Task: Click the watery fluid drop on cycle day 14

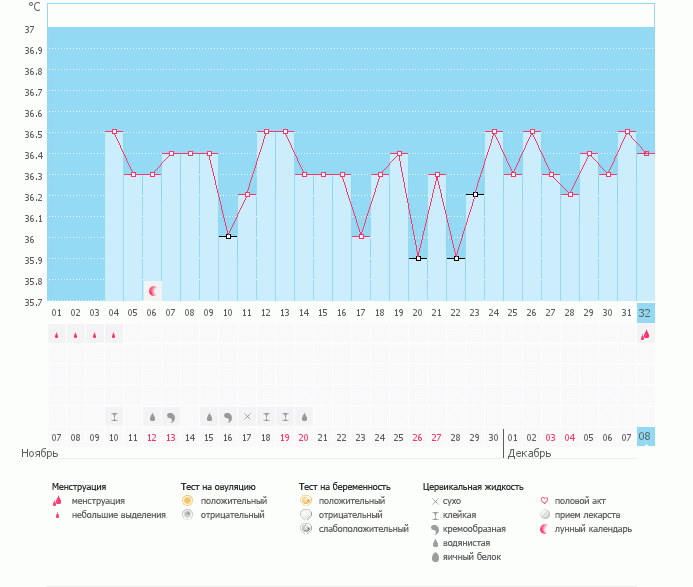Action: tap(305, 416)
